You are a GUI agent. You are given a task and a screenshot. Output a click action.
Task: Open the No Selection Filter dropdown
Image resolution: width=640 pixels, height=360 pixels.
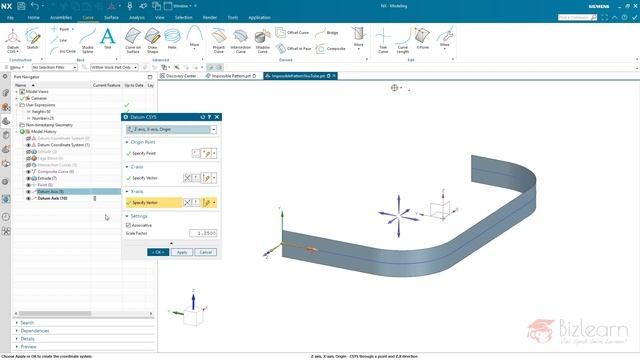coord(55,67)
